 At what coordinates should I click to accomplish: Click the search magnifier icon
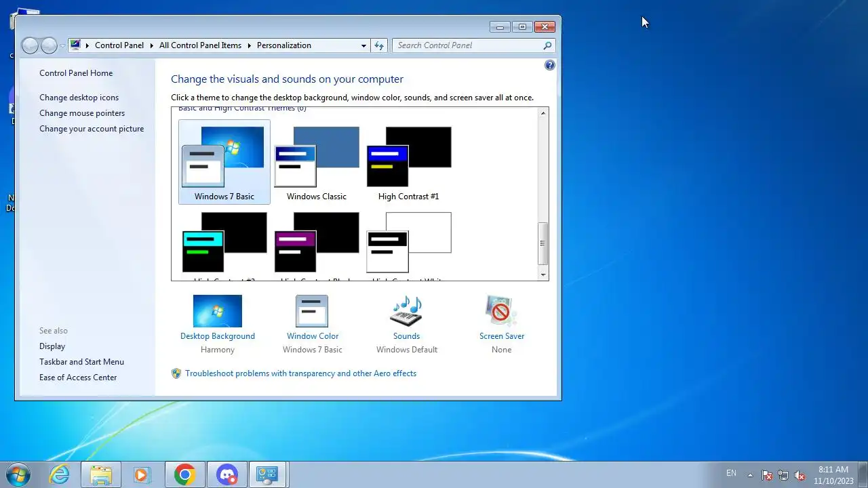pyautogui.click(x=547, y=45)
